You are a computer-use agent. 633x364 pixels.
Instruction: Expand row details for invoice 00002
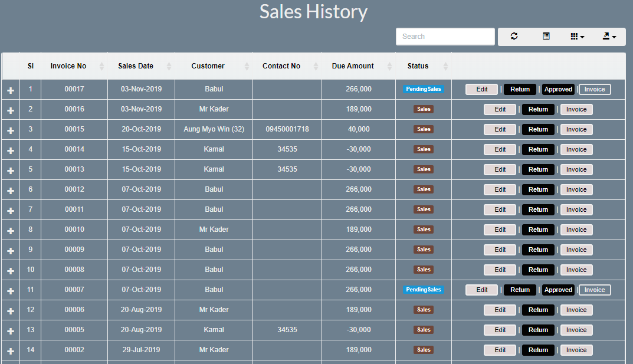pos(10,350)
